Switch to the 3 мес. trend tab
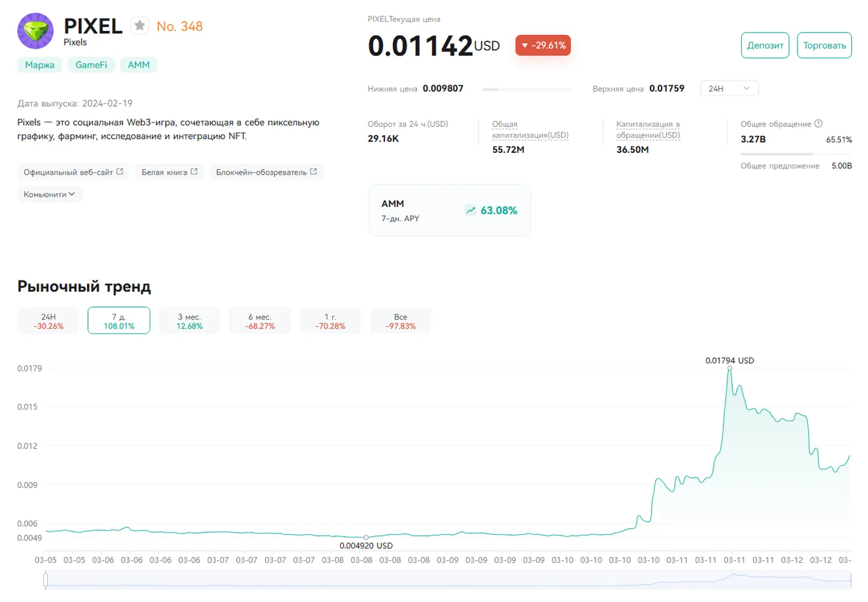 pyautogui.click(x=189, y=321)
